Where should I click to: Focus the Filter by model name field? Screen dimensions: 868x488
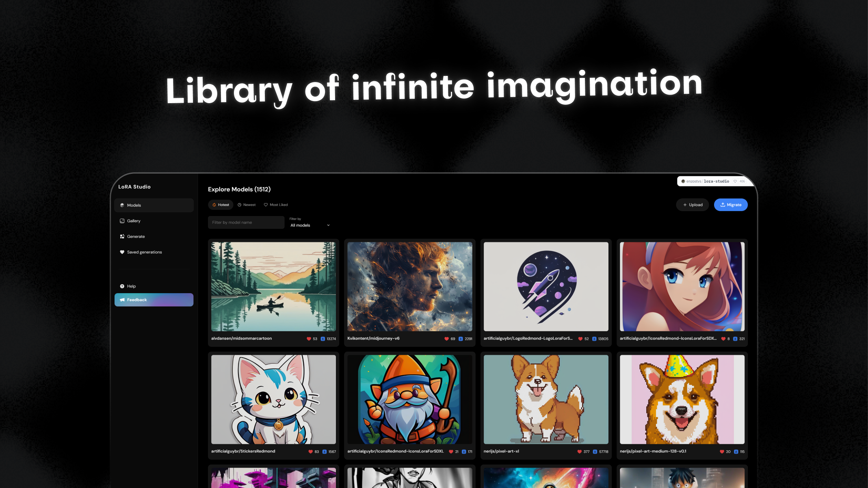[246, 222]
